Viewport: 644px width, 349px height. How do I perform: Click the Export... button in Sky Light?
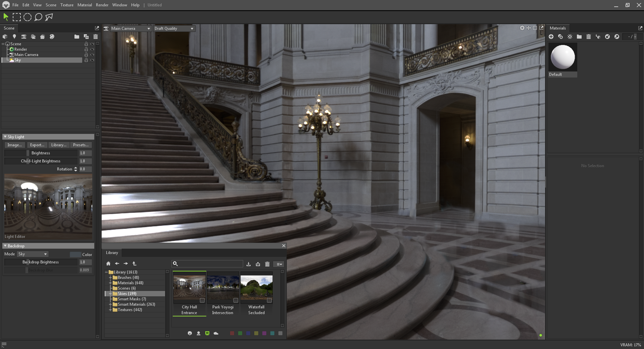(x=37, y=145)
